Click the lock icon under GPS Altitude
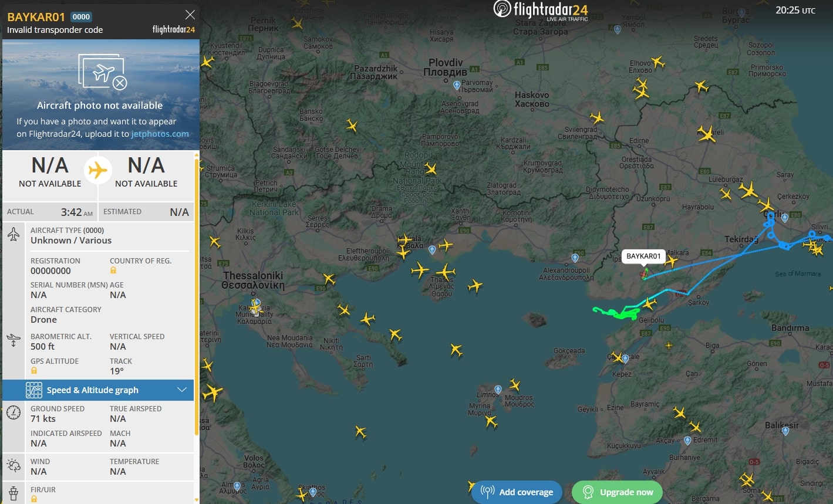Screen dimensions: 833x504 [34, 371]
